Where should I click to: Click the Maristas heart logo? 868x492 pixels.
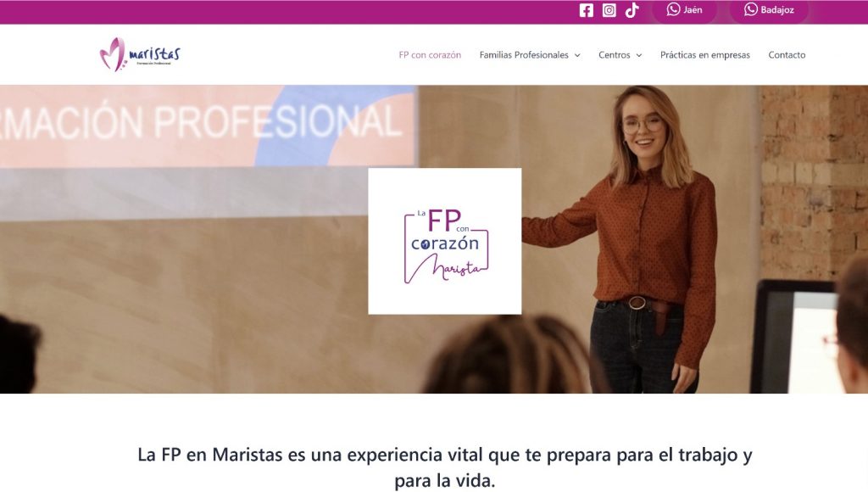click(113, 54)
